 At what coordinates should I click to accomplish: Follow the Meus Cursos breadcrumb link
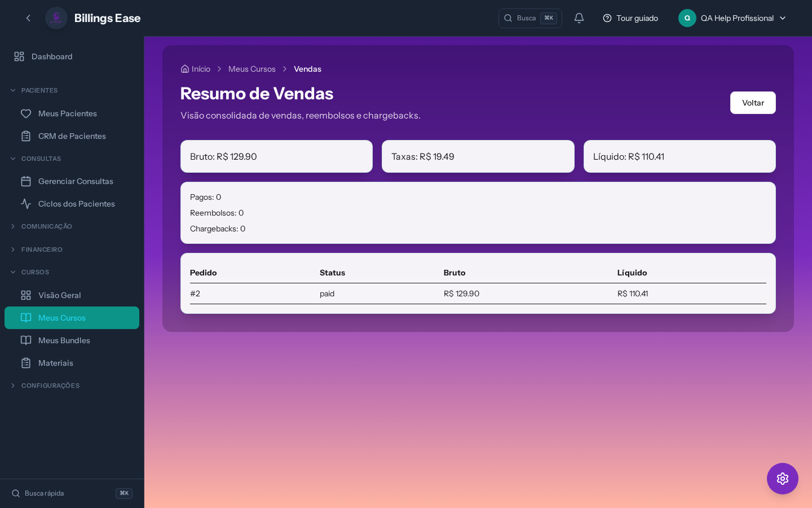pos(251,69)
